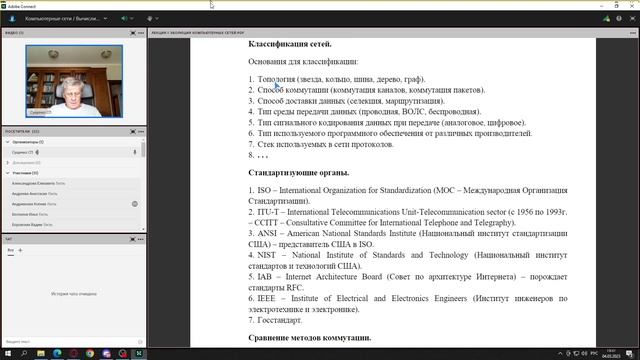Open Windows notification center
The height and width of the screenshot is (360, 640).
tap(629, 354)
